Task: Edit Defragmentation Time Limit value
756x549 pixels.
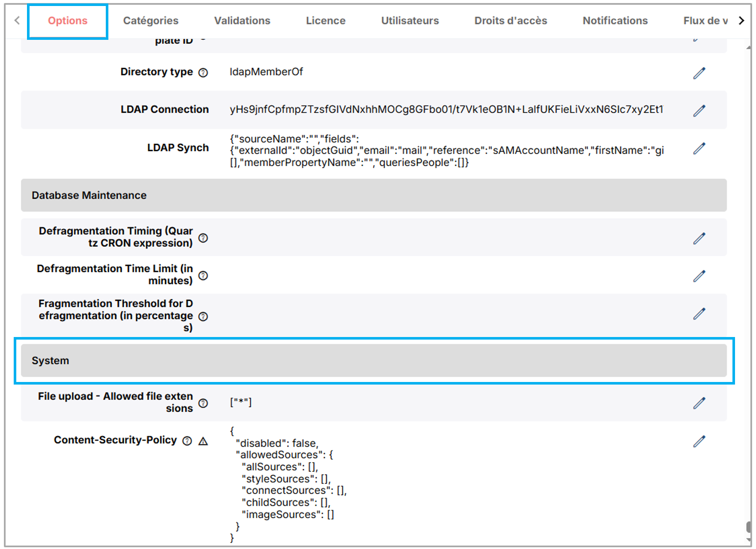Action: click(x=699, y=276)
